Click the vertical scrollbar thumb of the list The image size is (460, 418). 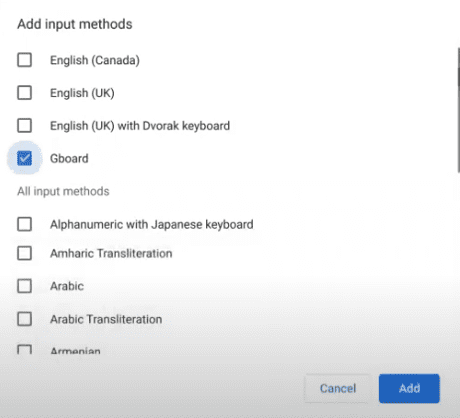point(459,110)
